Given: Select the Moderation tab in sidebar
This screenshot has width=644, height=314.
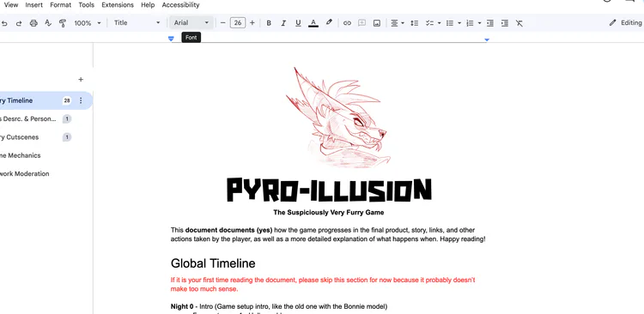Looking at the screenshot, I should 25,173.
